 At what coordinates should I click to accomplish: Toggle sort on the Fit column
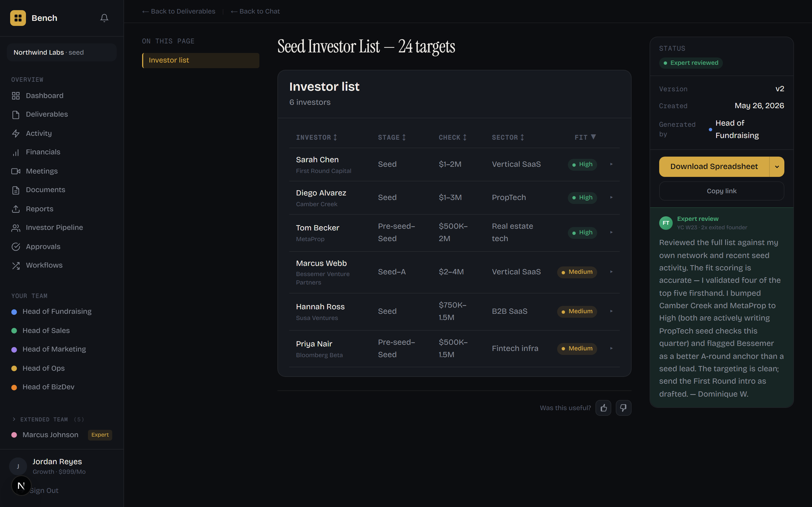click(x=585, y=137)
